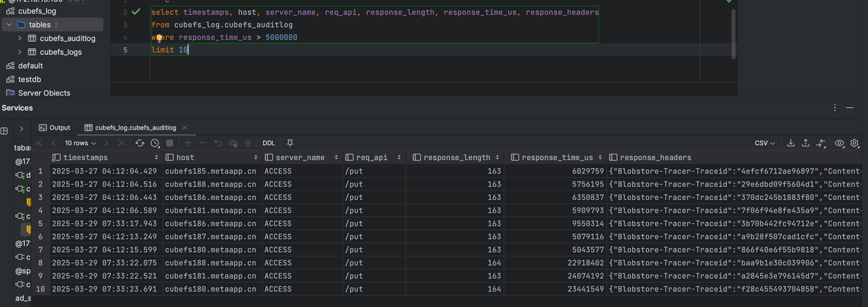Add a new row with plus icon
The height and width of the screenshot is (307, 868).
point(189,143)
